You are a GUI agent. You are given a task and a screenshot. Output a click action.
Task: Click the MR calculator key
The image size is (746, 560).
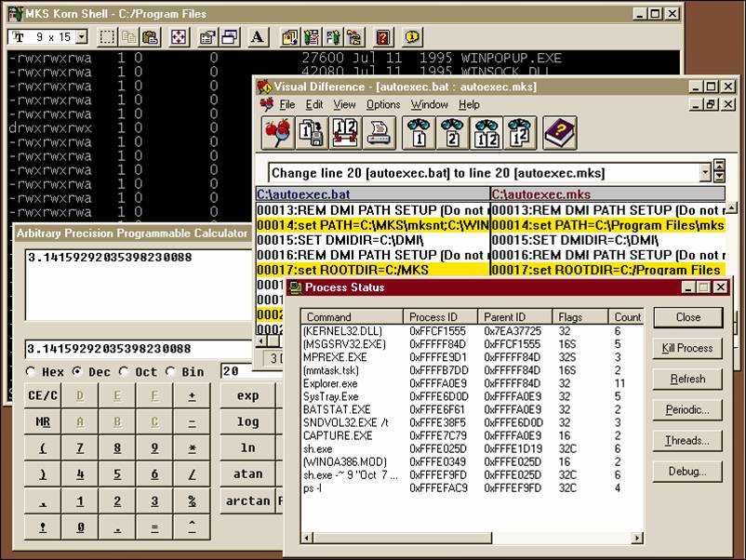(x=43, y=422)
